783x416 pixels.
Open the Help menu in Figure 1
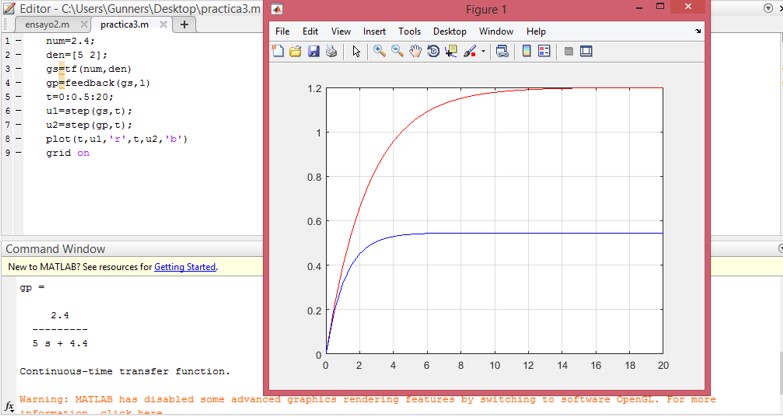point(536,31)
